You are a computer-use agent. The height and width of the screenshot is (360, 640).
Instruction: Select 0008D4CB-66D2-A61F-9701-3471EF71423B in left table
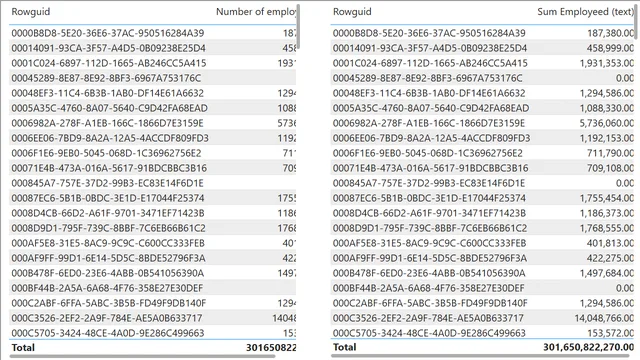(108, 213)
